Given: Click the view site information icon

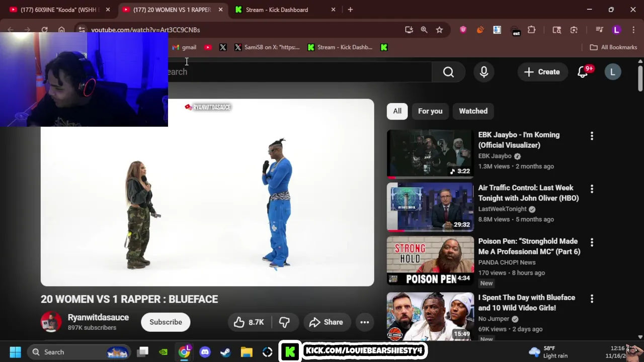Looking at the screenshot, I should pos(82,30).
